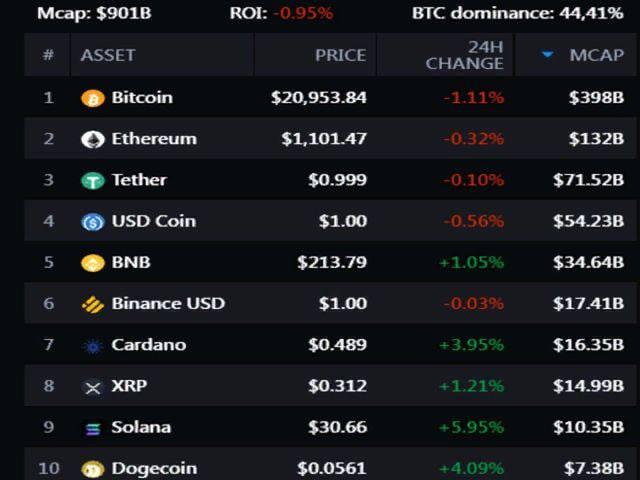Click the XRP logo icon
Image resolution: width=640 pixels, height=480 pixels.
click(x=93, y=387)
